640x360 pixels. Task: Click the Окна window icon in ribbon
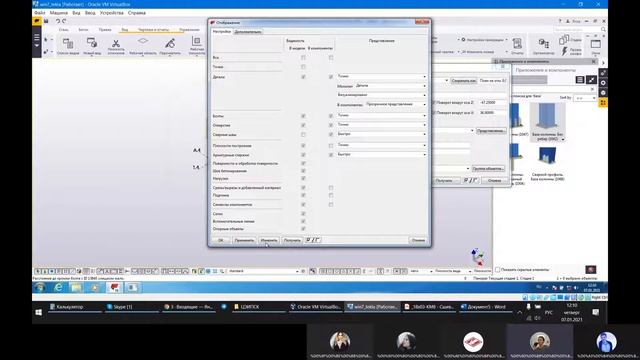pyautogui.click(x=596, y=46)
